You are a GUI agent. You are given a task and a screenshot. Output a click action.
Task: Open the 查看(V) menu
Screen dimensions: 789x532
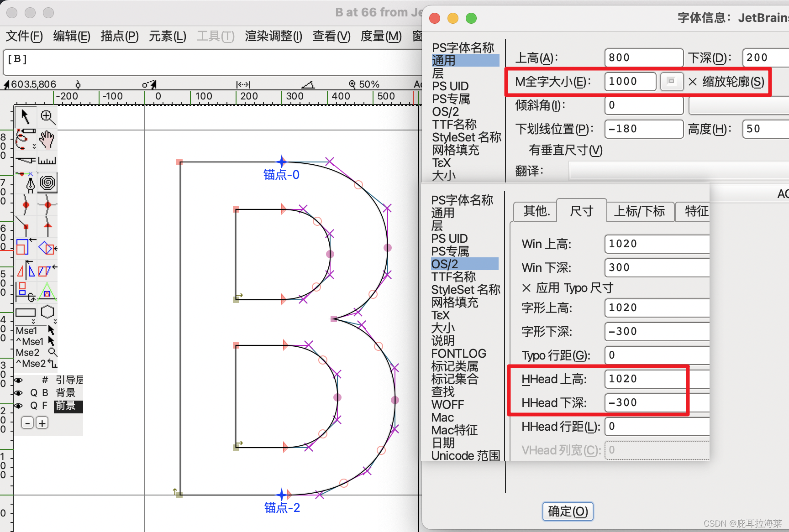(331, 36)
